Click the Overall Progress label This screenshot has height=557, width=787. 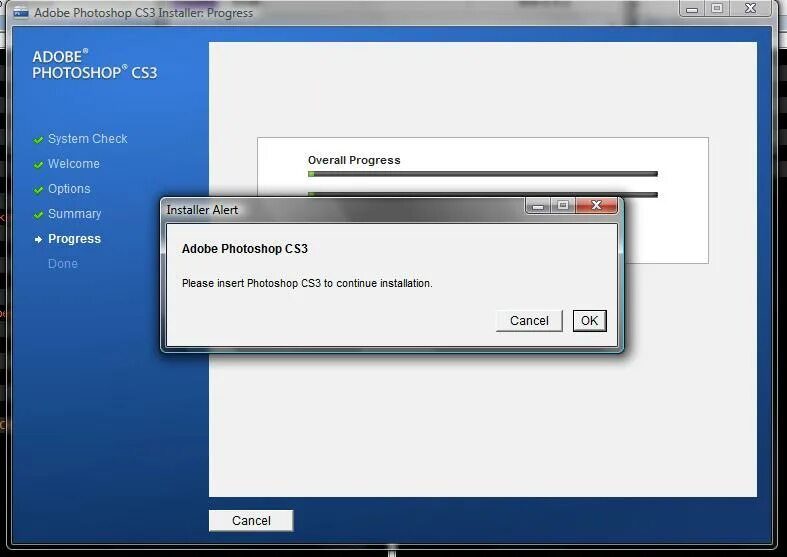point(354,160)
